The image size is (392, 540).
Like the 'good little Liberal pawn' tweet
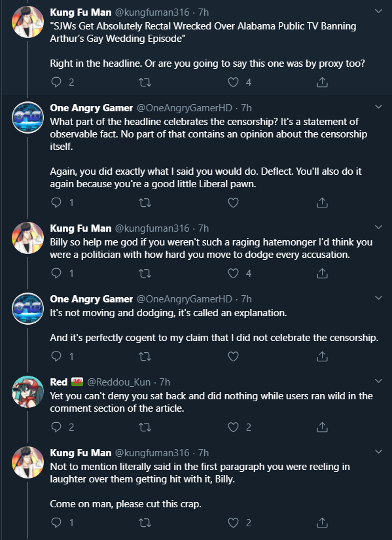(233, 202)
